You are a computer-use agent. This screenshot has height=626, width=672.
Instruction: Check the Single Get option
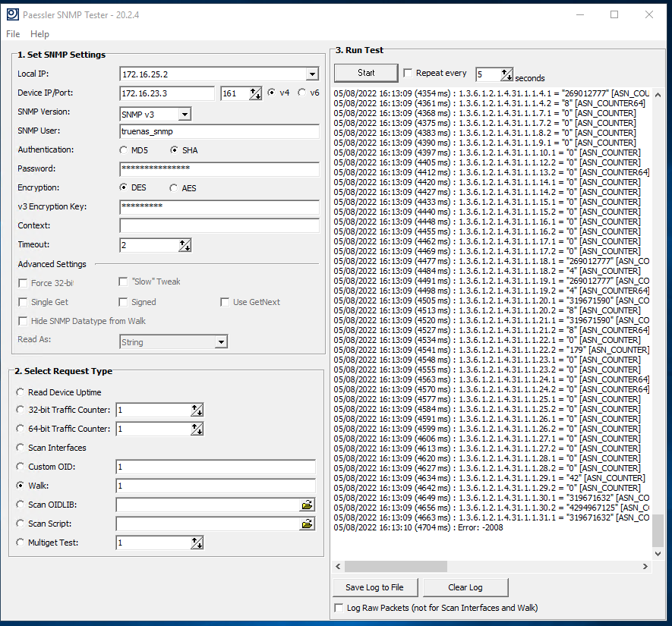(23, 302)
